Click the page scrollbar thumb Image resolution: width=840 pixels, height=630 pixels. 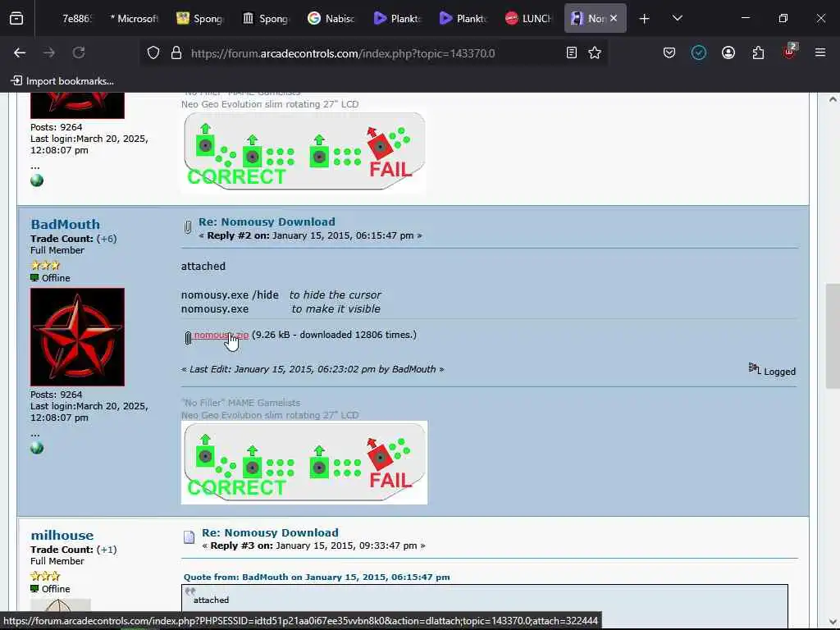point(833,336)
